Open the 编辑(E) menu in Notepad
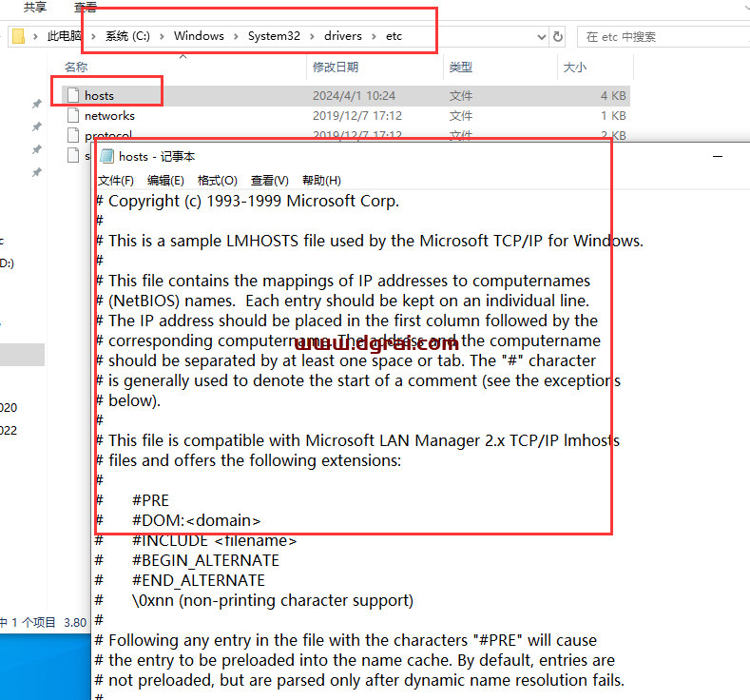This screenshot has width=750, height=700. point(165,181)
